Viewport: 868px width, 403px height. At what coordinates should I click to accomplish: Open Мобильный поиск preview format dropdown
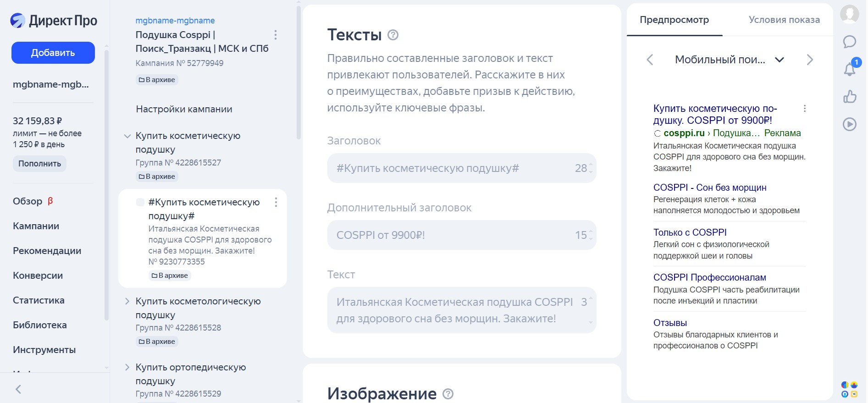point(730,60)
